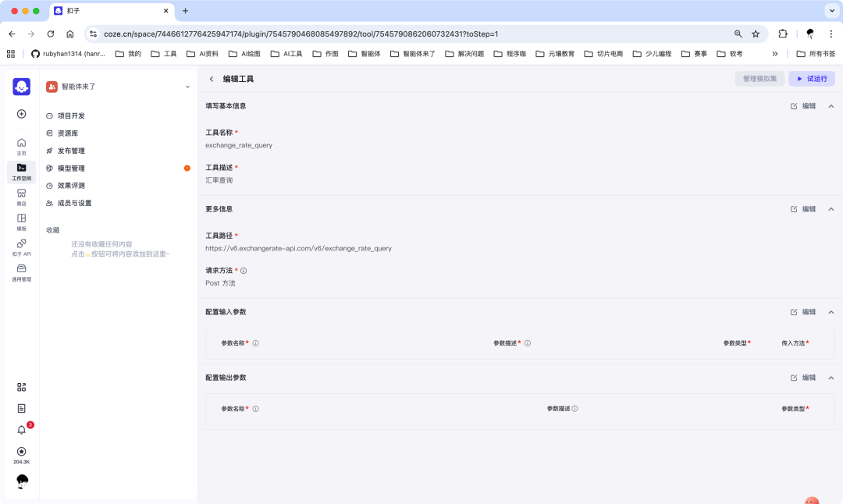Screen dimensions: 843x504
Task: Open the Chrome three-dot menu
Action: pos(831,34)
